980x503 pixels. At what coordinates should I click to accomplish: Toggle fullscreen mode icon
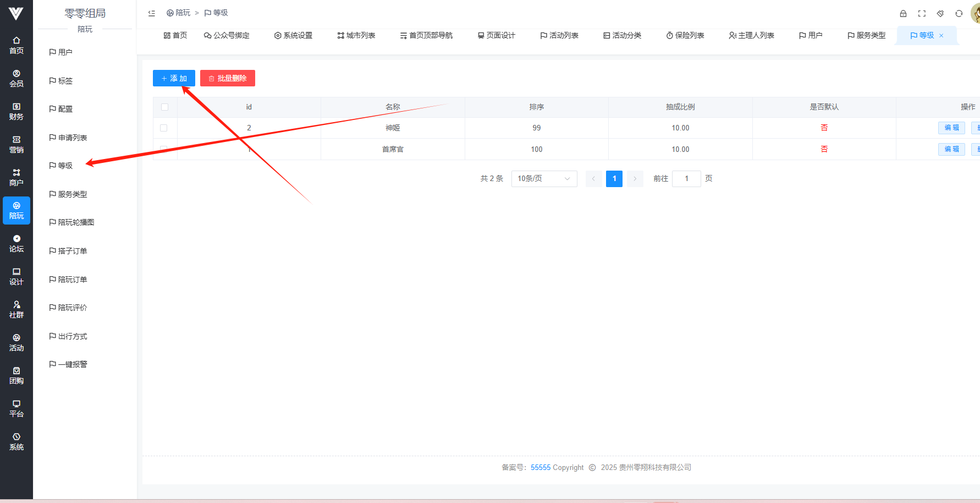tap(922, 13)
